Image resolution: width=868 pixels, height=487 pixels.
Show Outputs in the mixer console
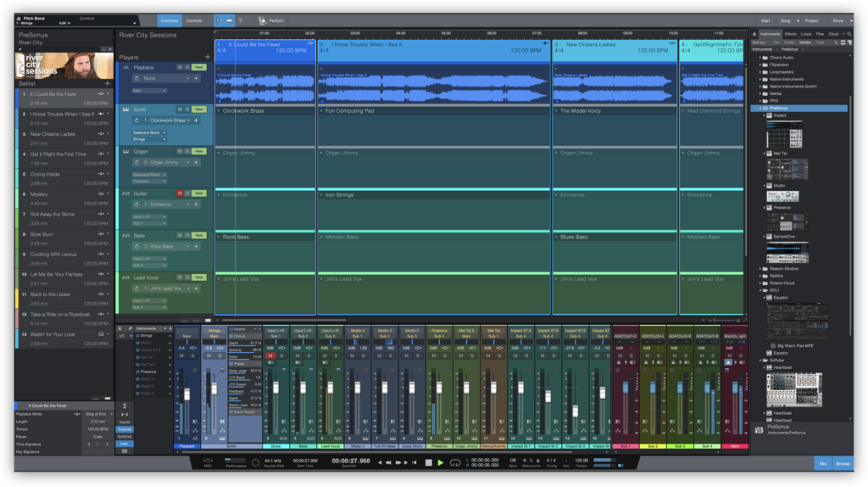(x=125, y=429)
